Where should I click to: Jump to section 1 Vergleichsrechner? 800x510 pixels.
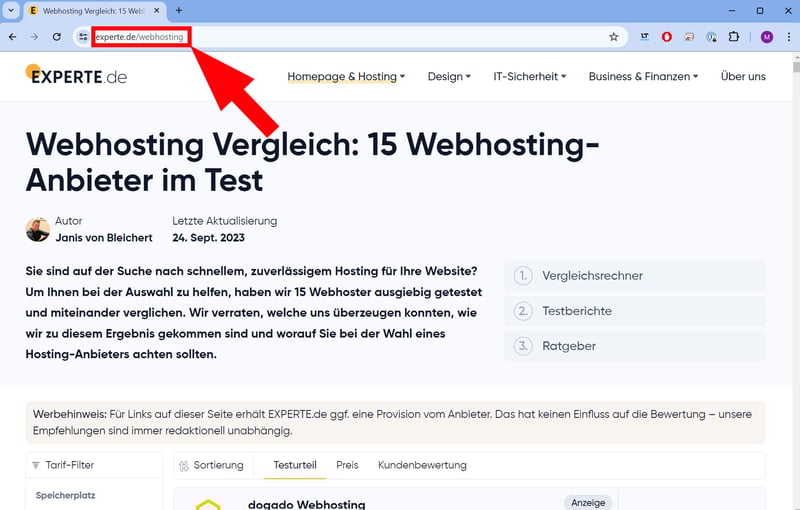tap(635, 275)
